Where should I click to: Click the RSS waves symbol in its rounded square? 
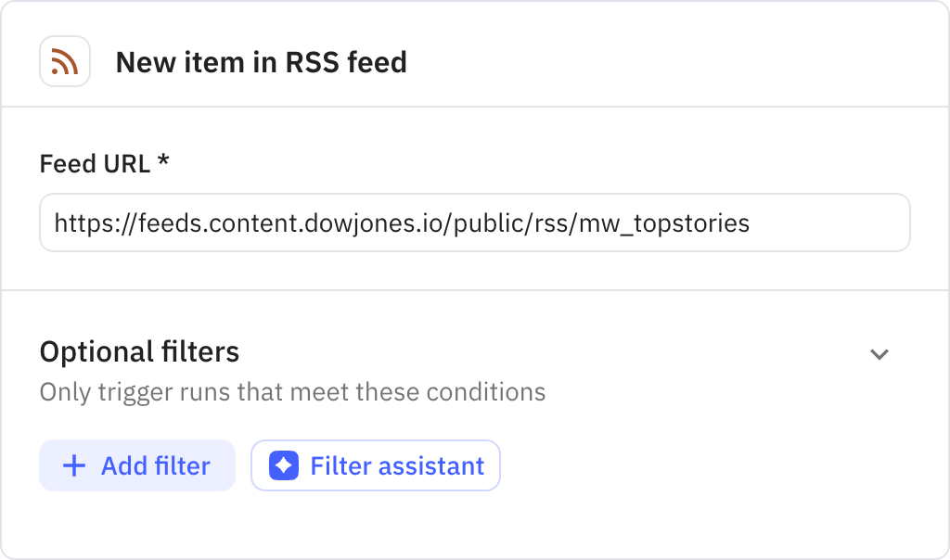coord(65,60)
